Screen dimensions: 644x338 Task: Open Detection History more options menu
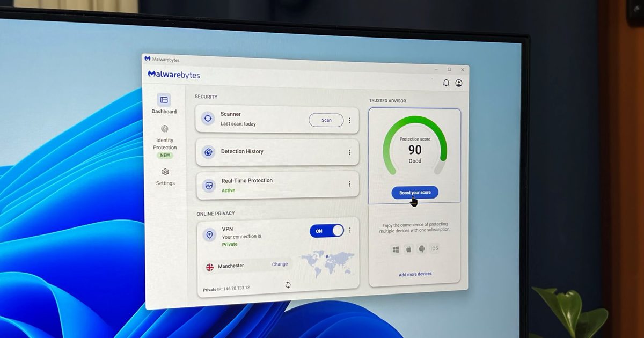pyautogui.click(x=349, y=152)
